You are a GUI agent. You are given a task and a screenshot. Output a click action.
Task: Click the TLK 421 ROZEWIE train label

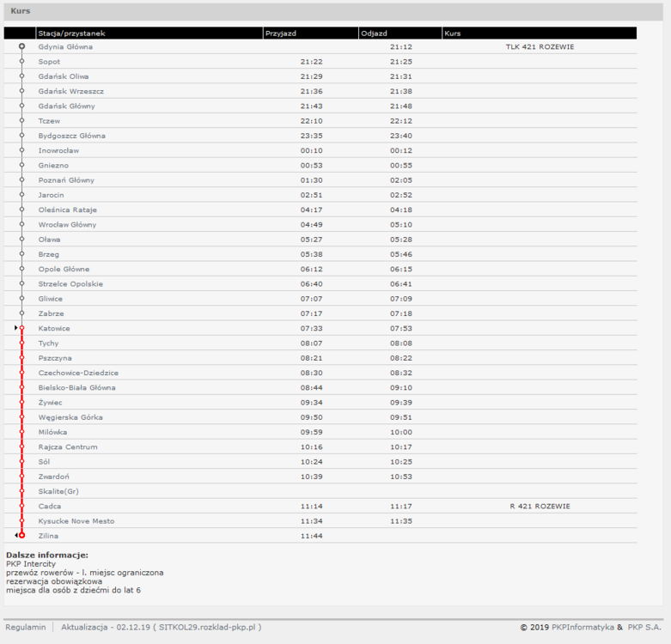[540, 47]
